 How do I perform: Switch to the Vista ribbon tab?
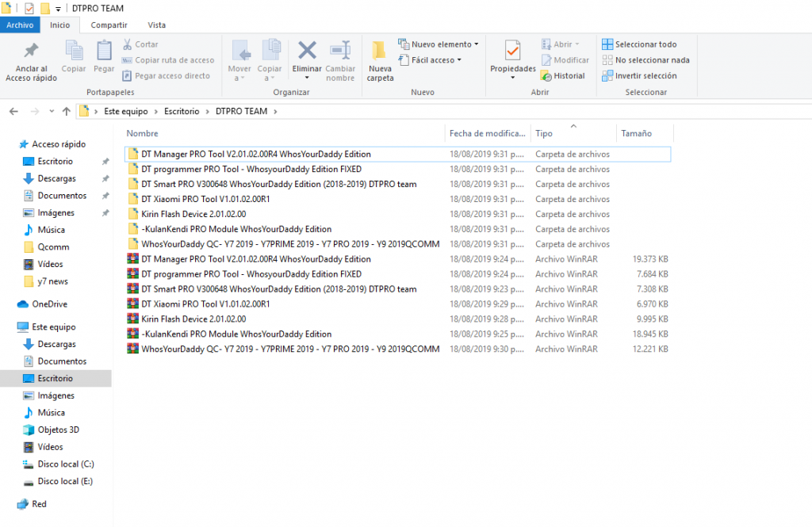coord(156,25)
